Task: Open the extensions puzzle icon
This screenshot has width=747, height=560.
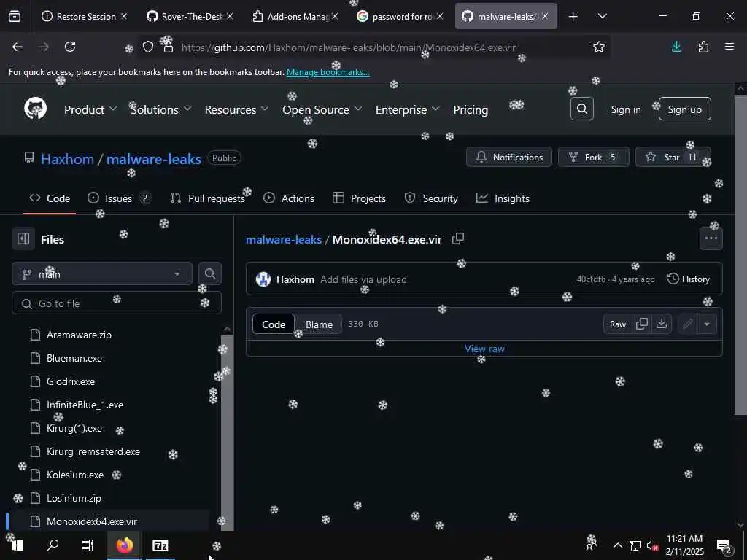Action: tap(703, 47)
